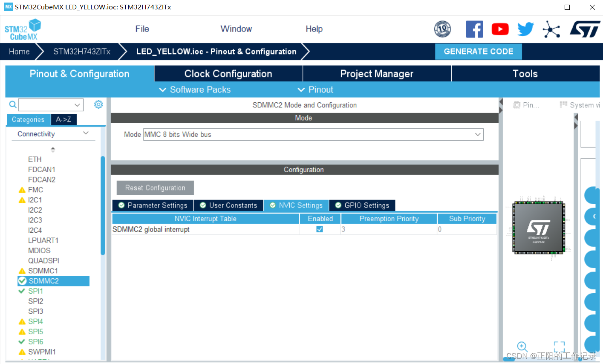This screenshot has height=364, width=603.
Task: Switch to Project Manager tab
Action: coord(377,74)
